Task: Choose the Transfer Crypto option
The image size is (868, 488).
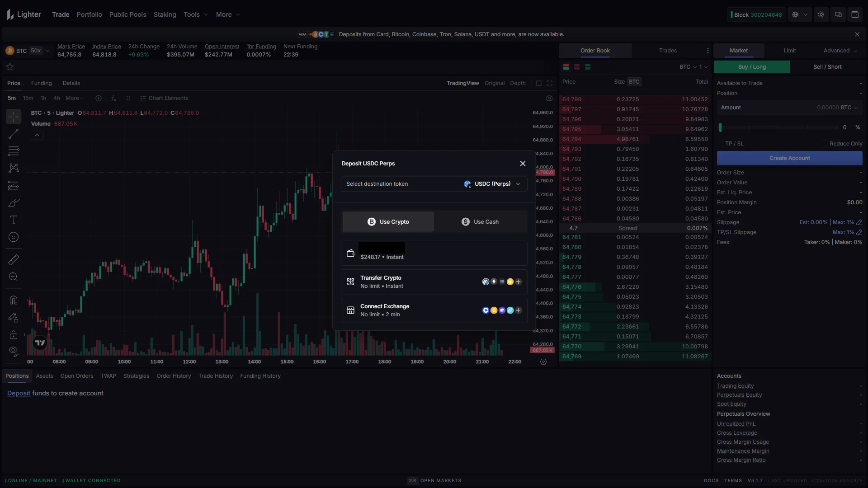Action: click(x=434, y=282)
